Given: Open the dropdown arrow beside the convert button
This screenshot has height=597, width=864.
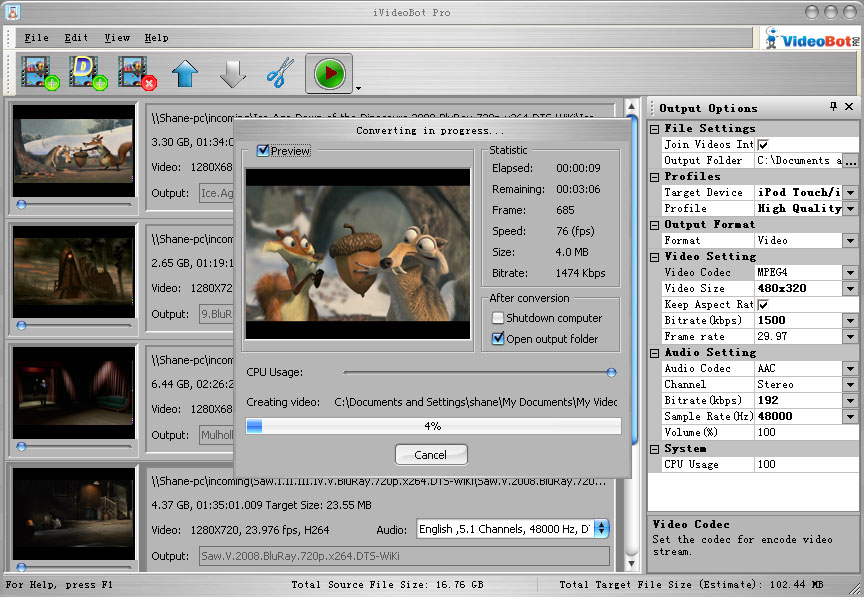Looking at the screenshot, I should pos(358,88).
